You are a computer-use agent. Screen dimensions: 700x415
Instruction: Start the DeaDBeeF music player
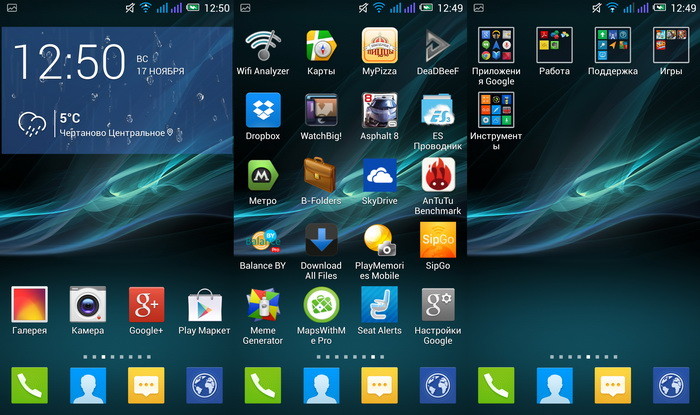[x=438, y=46]
